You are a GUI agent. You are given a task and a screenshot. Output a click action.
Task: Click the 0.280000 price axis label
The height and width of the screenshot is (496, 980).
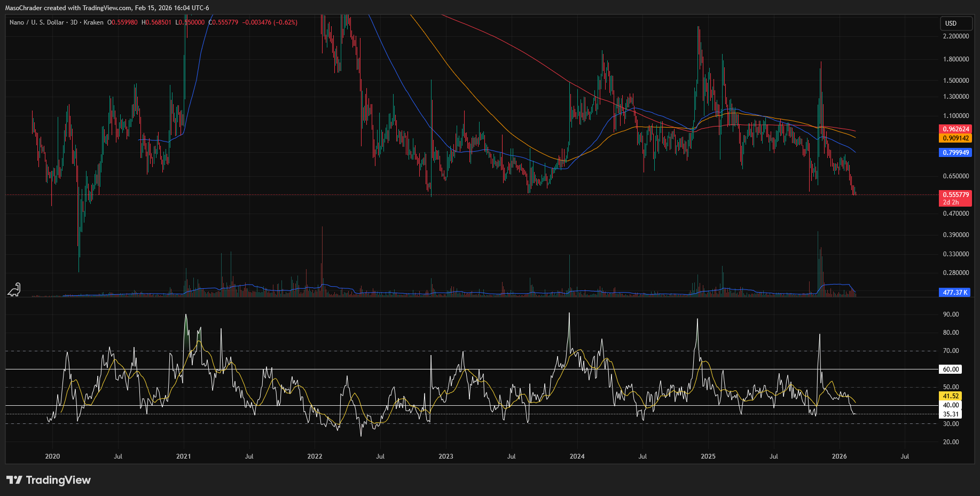point(956,273)
